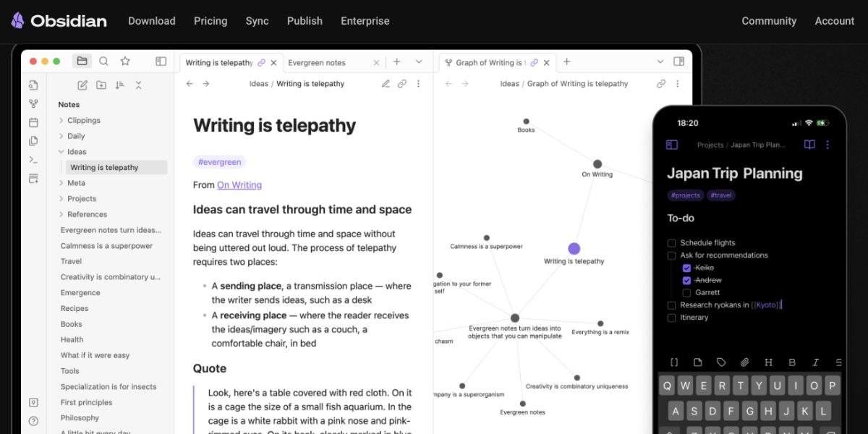Image resolution: width=868 pixels, height=434 pixels.
Task: Expand the Projects folder
Action: (x=77, y=199)
